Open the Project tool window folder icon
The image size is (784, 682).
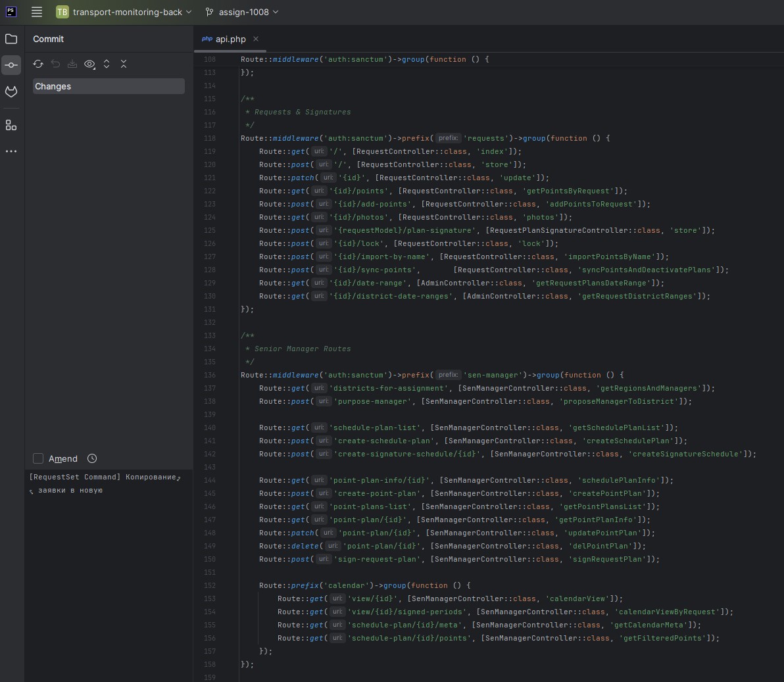[x=11, y=39]
